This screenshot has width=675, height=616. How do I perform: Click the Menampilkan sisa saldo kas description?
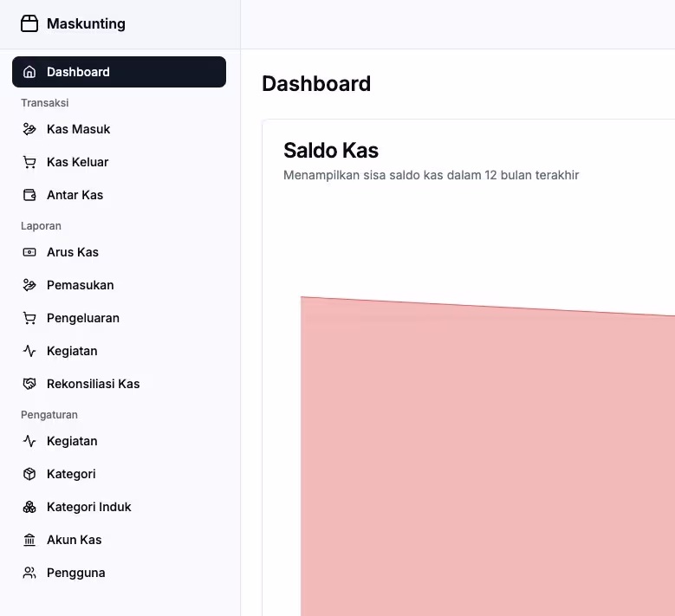[x=431, y=175]
